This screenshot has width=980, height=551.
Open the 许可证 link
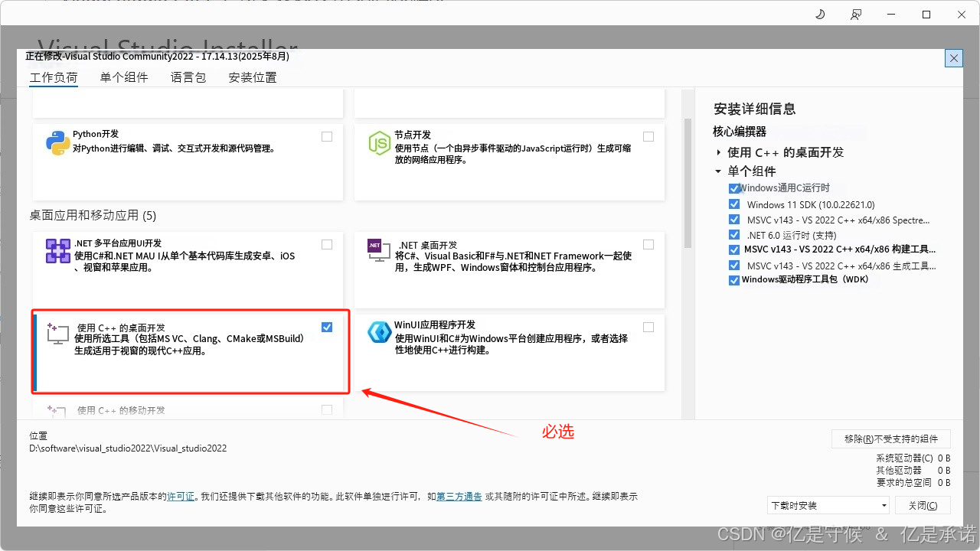(181, 497)
